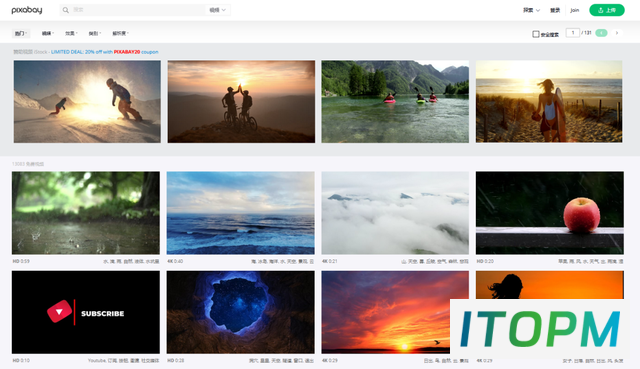Click the Join link
The image size is (640, 369).
(x=575, y=10)
